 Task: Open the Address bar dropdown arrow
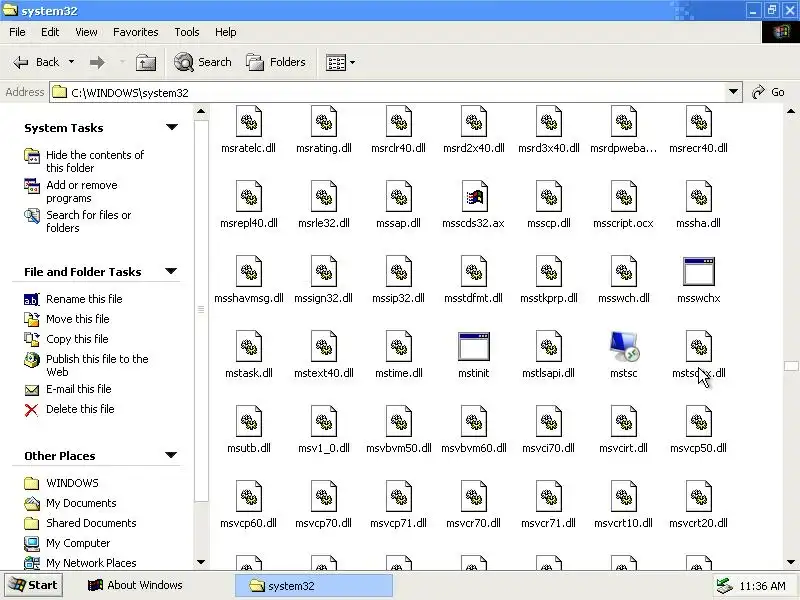tap(733, 92)
